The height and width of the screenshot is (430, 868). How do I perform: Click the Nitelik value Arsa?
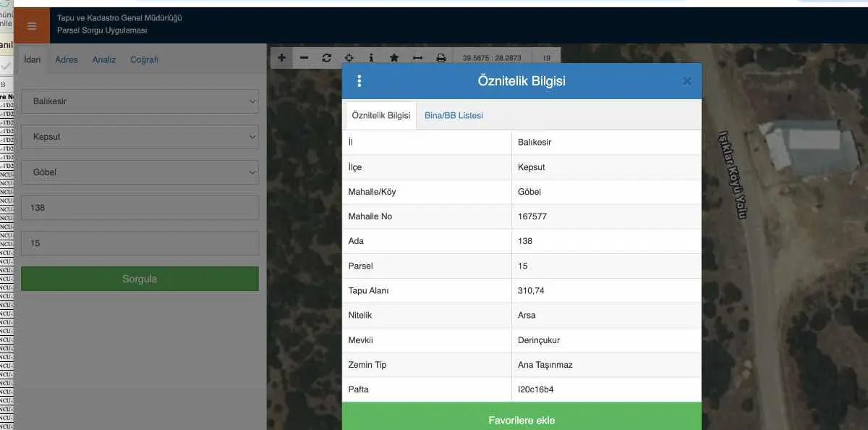click(x=527, y=315)
